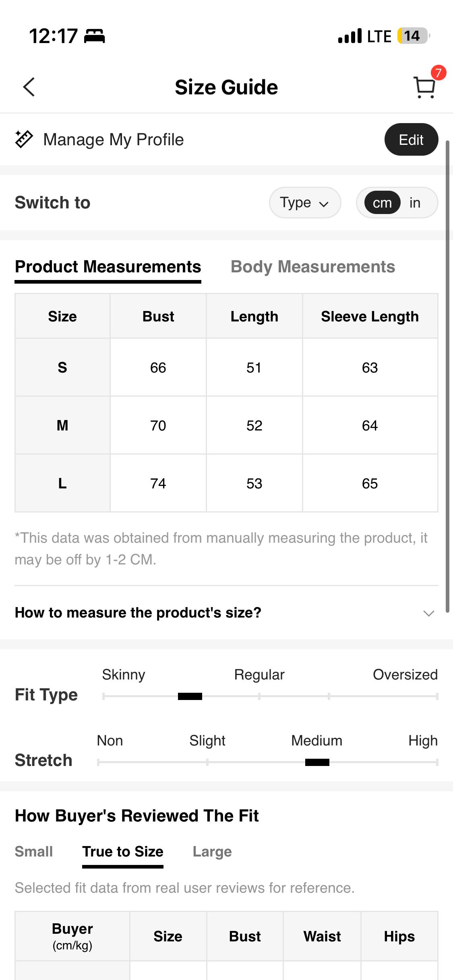The image size is (453, 980).
Task: Tap the back arrow icon
Action: click(x=29, y=87)
